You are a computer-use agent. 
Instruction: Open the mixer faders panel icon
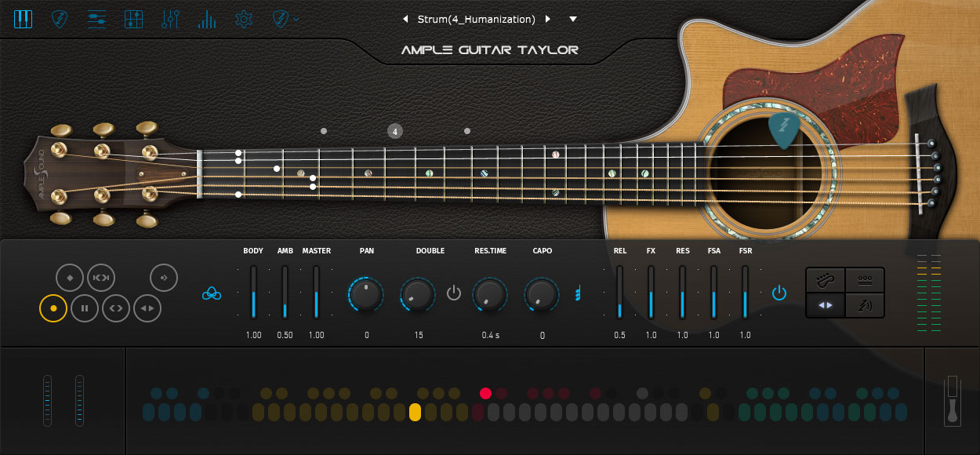click(x=170, y=19)
